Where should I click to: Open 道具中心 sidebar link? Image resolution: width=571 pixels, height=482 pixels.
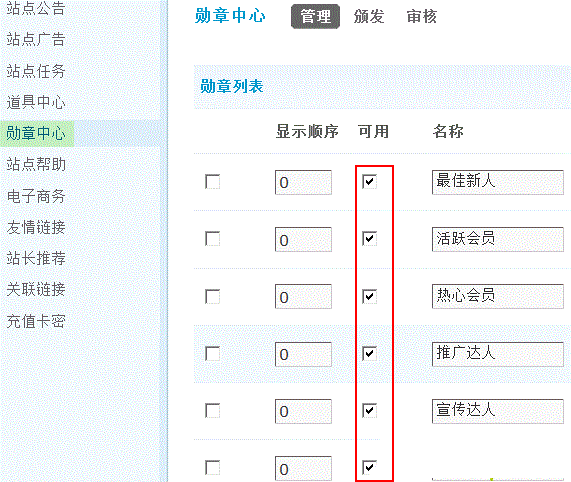36,102
